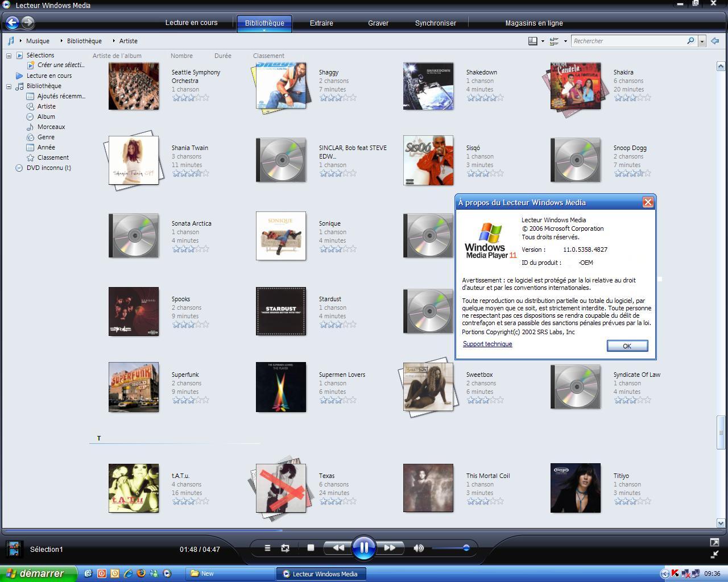Stop playback with the square stop button
The height and width of the screenshot is (582, 728).
311,548
